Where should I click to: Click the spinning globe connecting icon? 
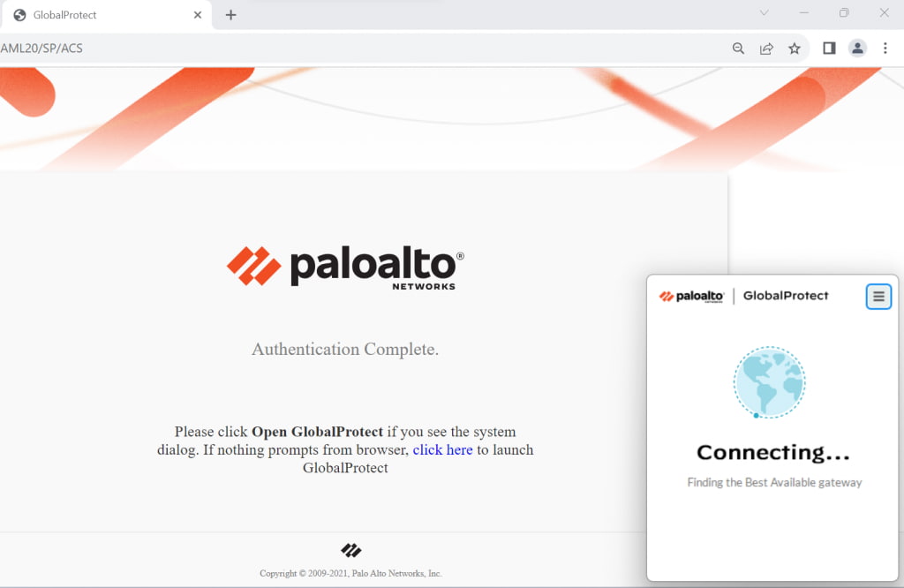point(769,382)
